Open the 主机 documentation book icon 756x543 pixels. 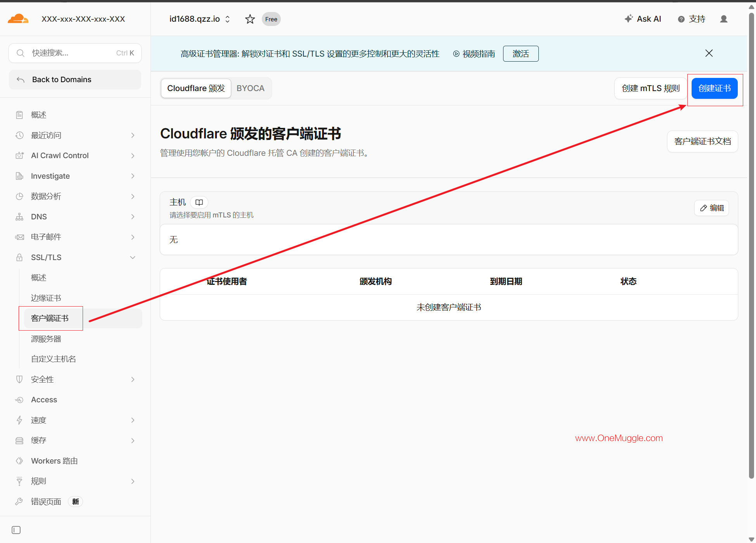click(199, 202)
